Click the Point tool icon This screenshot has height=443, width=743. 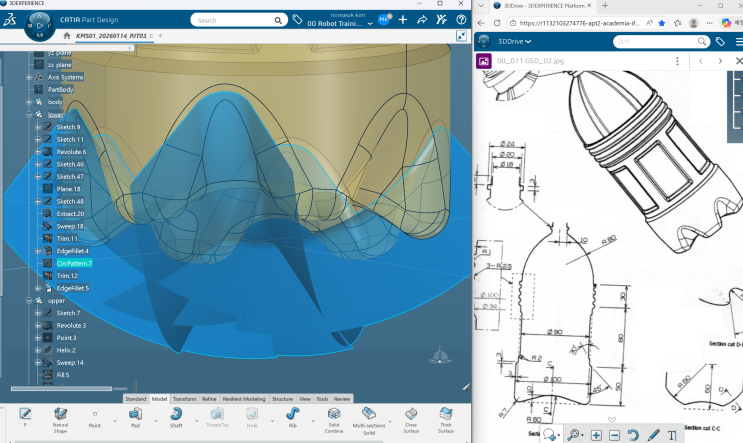coord(94,414)
